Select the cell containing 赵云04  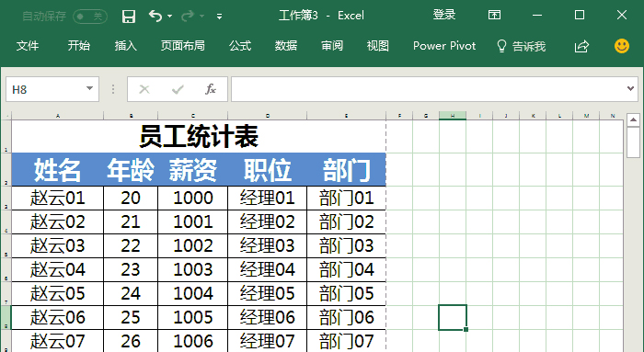pos(57,270)
